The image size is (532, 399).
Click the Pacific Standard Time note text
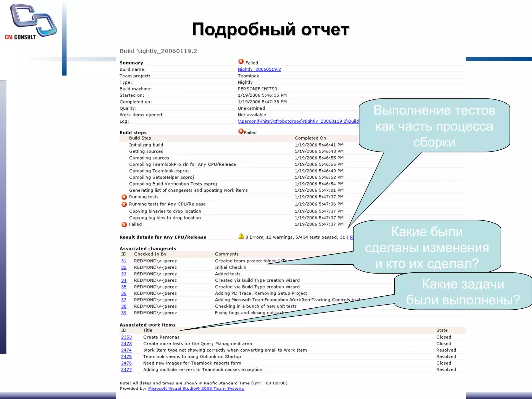[x=204, y=383]
